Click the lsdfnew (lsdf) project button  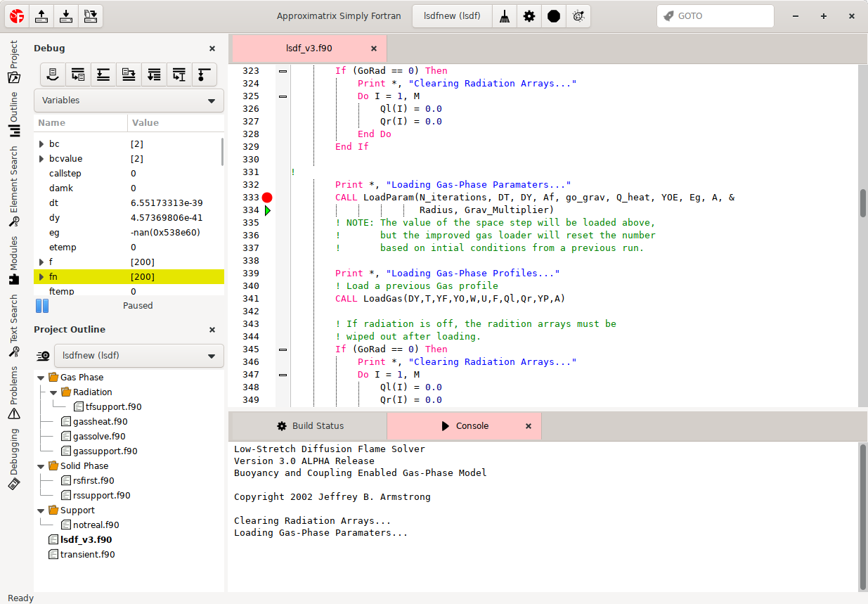click(451, 16)
